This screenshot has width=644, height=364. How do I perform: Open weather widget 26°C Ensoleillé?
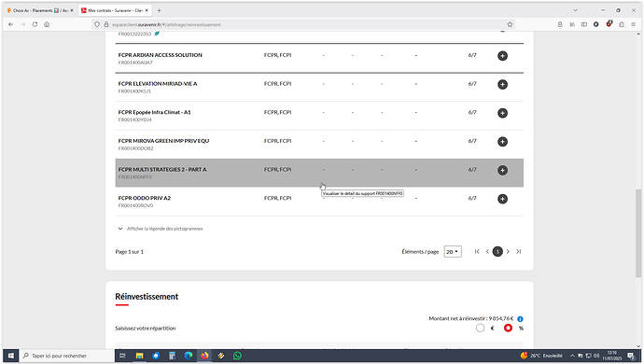tap(541, 356)
